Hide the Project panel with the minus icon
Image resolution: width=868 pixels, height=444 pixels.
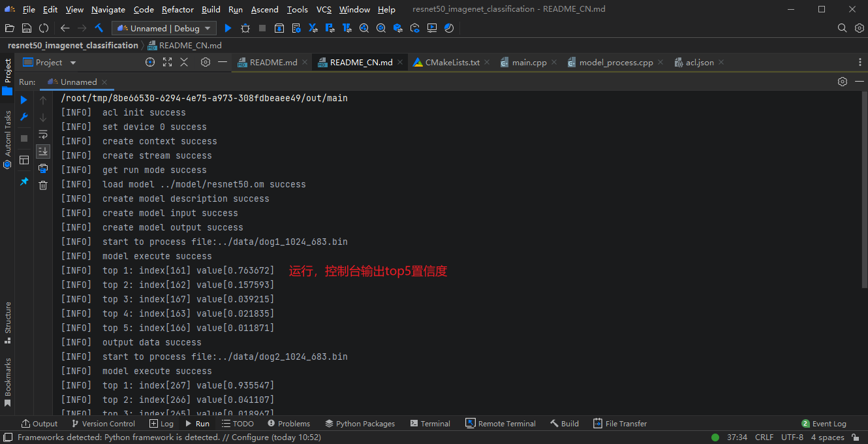(x=223, y=62)
